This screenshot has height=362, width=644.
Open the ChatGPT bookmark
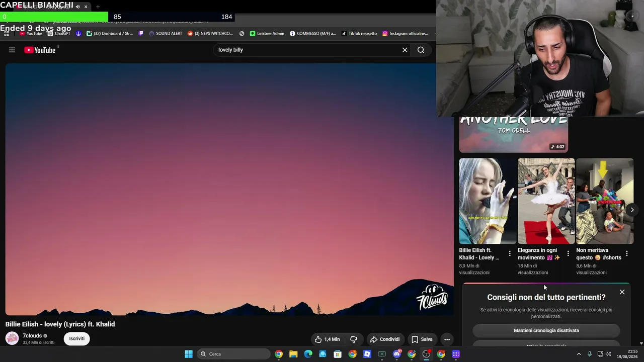pyautogui.click(x=59, y=34)
